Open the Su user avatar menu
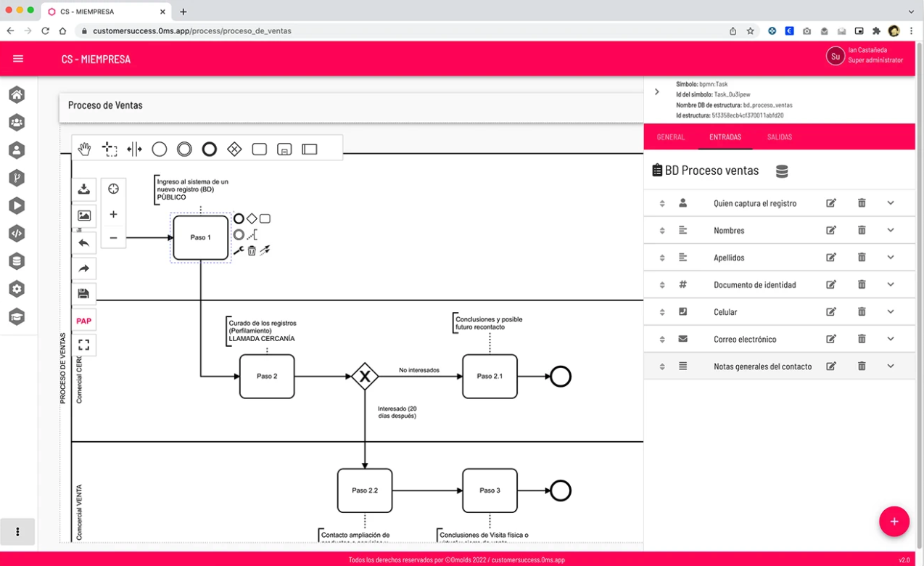Viewport: 924px width, 566px height. (836, 56)
